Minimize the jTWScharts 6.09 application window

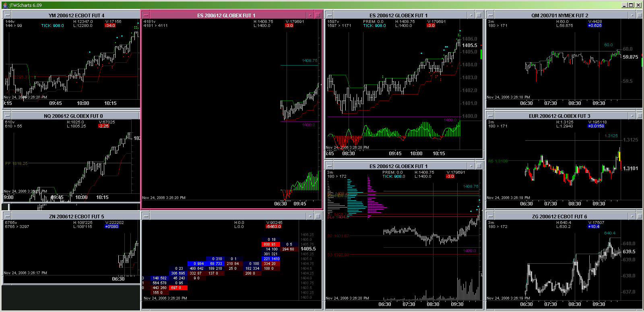point(625,5)
